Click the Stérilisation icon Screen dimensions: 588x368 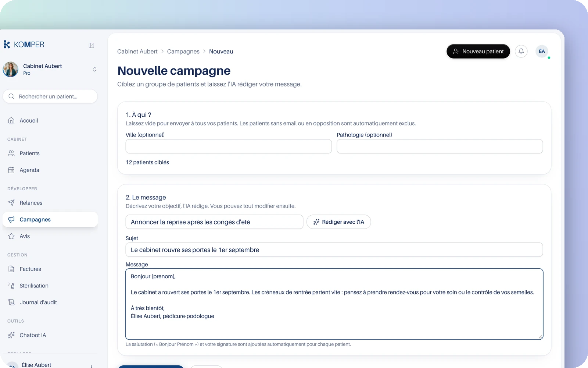click(x=11, y=286)
